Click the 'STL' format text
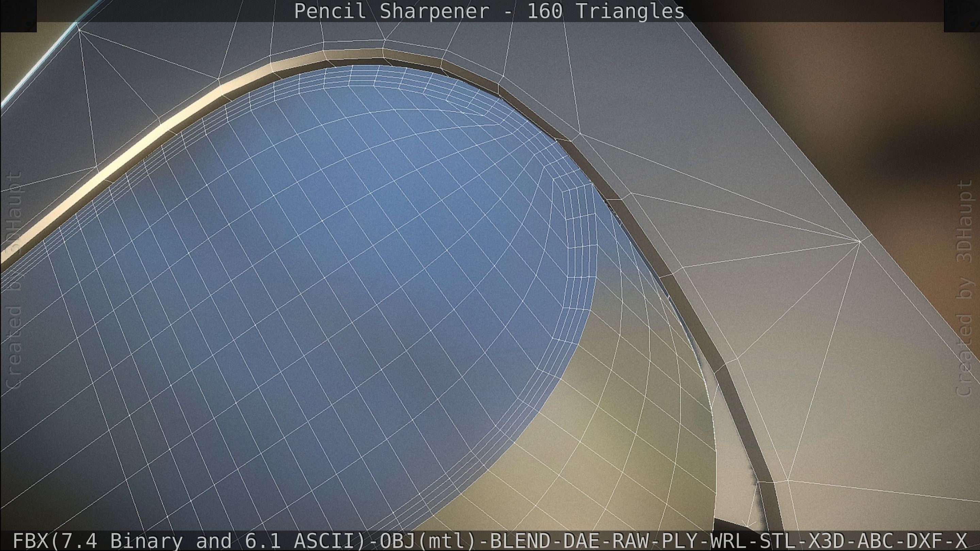 point(777,541)
